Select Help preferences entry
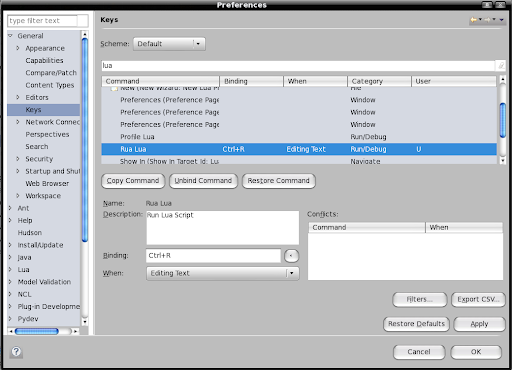The width and height of the screenshot is (512, 370). click(25, 220)
